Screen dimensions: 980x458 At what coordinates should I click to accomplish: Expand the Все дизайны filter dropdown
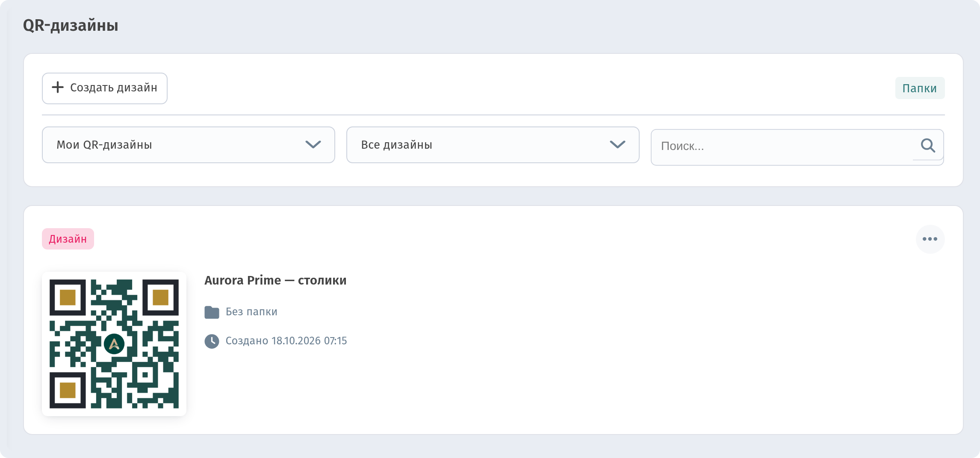pos(493,145)
